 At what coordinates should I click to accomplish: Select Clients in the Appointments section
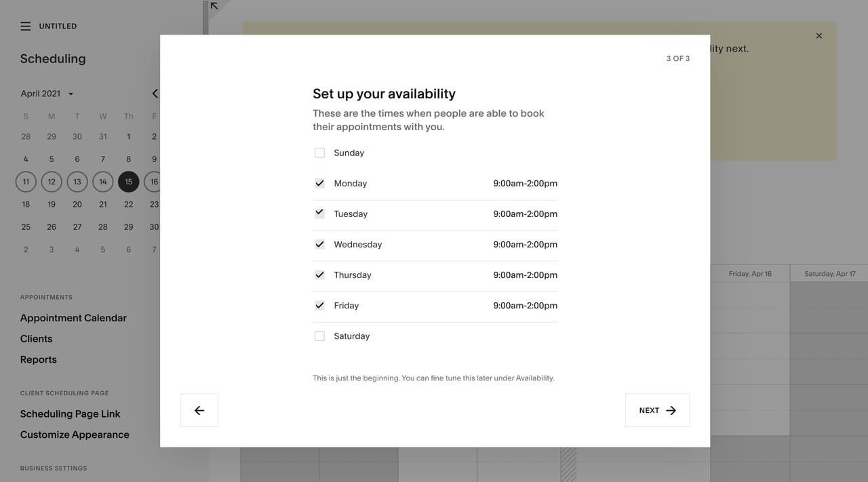pyautogui.click(x=36, y=338)
